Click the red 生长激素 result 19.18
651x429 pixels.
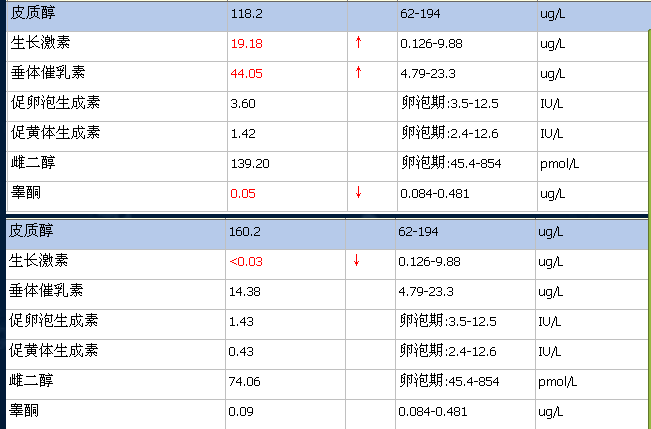[246, 43]
